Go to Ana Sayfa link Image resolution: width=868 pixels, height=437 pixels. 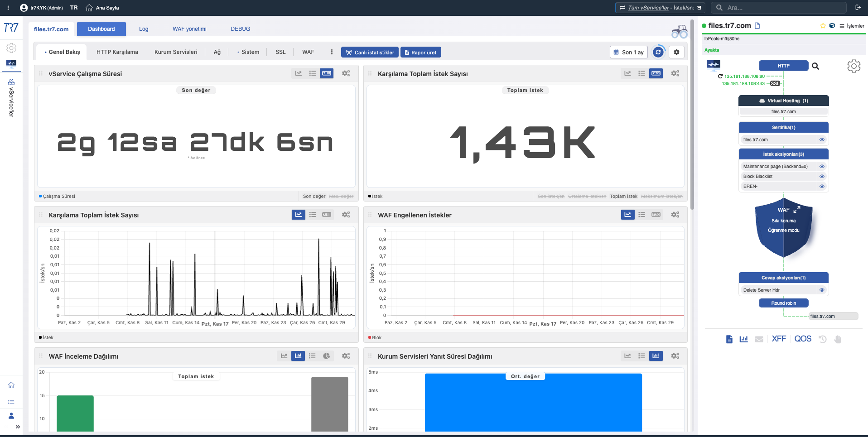[102, 8]
